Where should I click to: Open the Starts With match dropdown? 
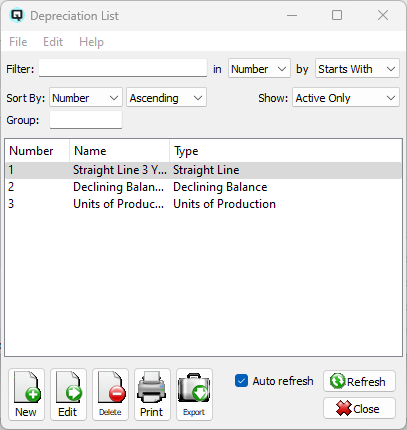point(357,69)
